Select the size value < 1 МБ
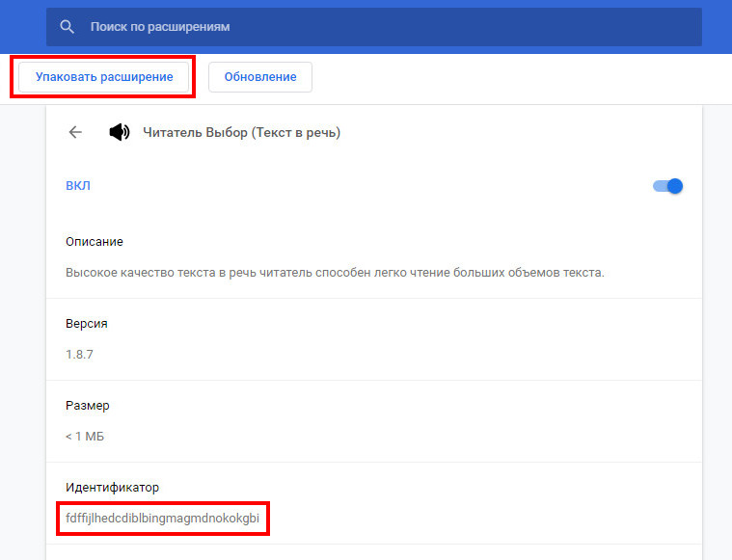732x560 pixels. coord(85,437)
